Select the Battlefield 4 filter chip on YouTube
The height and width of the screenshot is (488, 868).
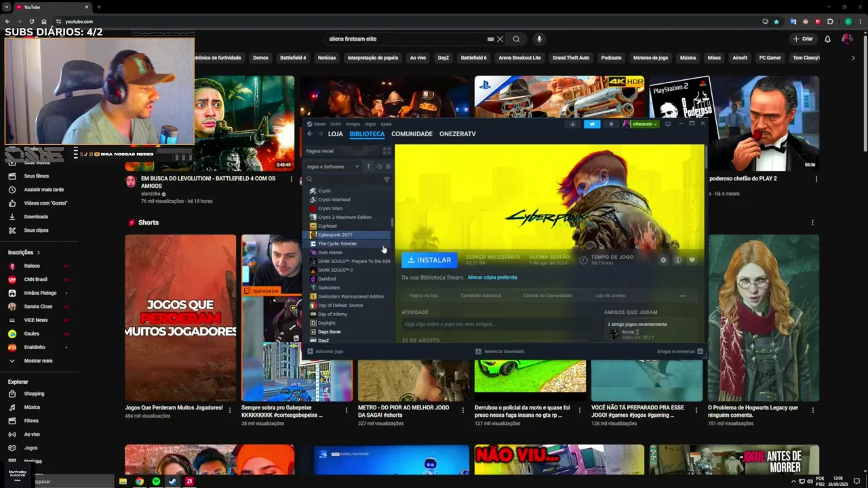[x=293, y=58]
